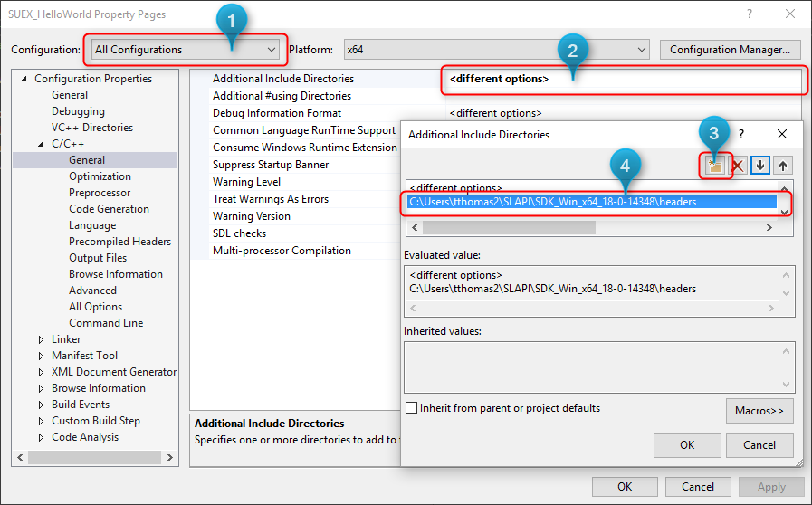The height and width of the screenshot is (505, 812).
Task: Select the SDK headers path entry
Action: tap(553, 202)
